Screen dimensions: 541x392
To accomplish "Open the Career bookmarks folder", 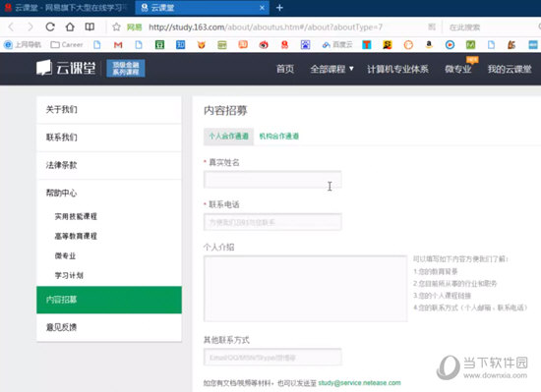I will tap(67, 45).
